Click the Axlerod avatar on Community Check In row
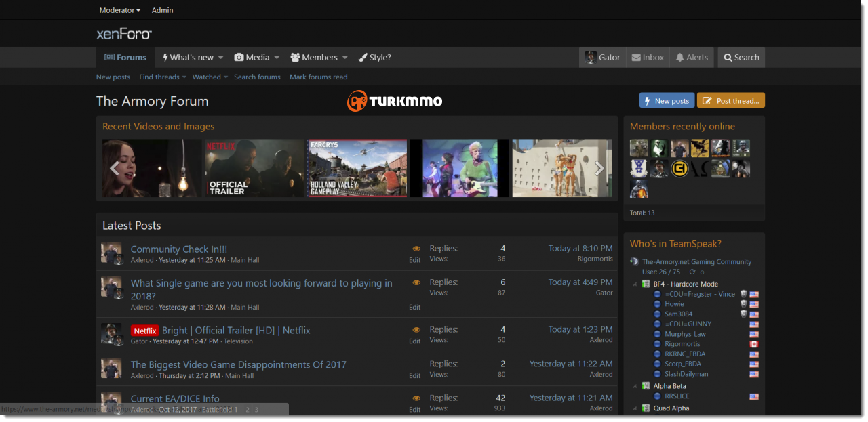The width and height of the screenshot is (868, 422). pos(111,253)
